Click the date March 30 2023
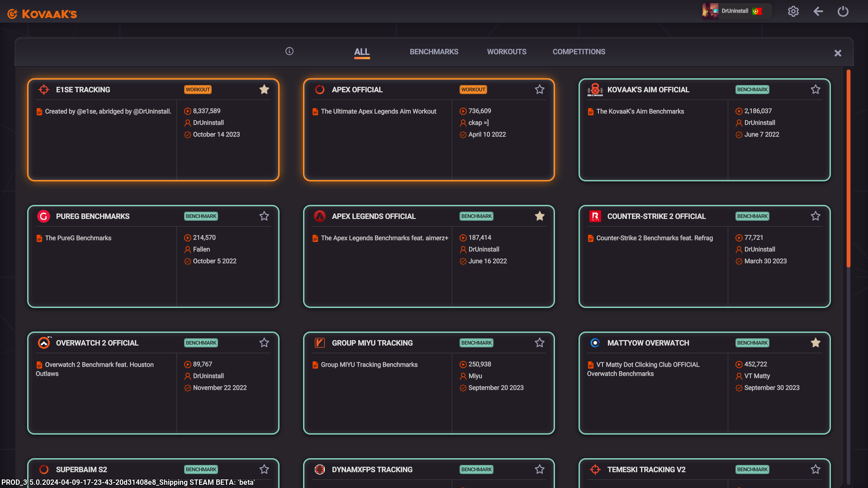Screen dimensions: 868x488 tap(765, 261)
